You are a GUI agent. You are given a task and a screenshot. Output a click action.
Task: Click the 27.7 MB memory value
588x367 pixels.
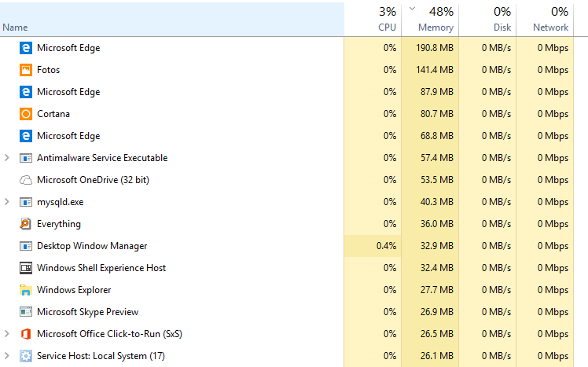[437, 290]
